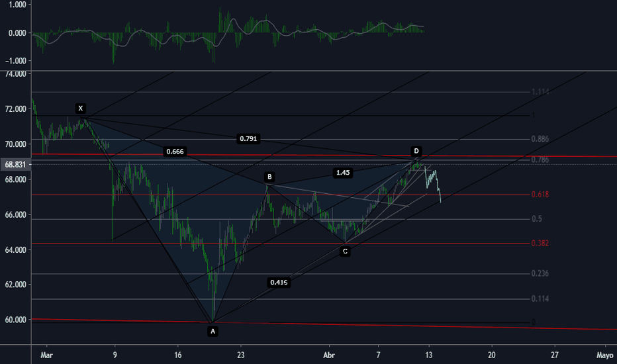
Task: Click the 70.000 price axis label
Action: tap(16, 144)
